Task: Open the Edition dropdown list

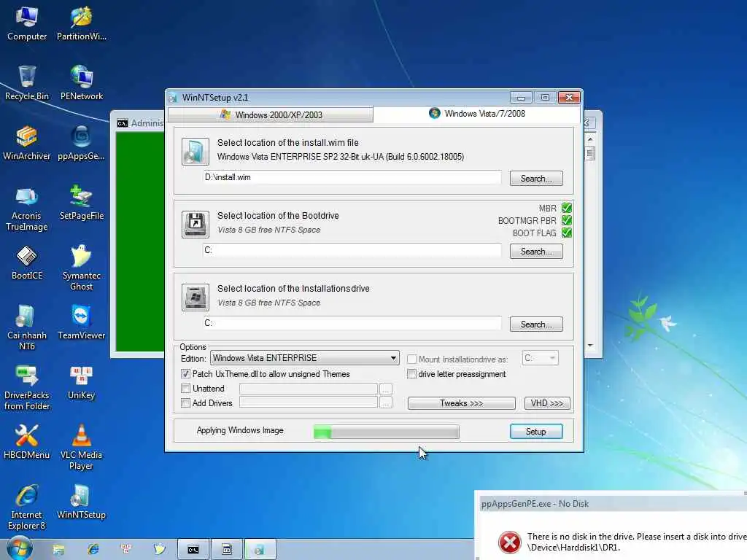Action: tap(304, 357)
